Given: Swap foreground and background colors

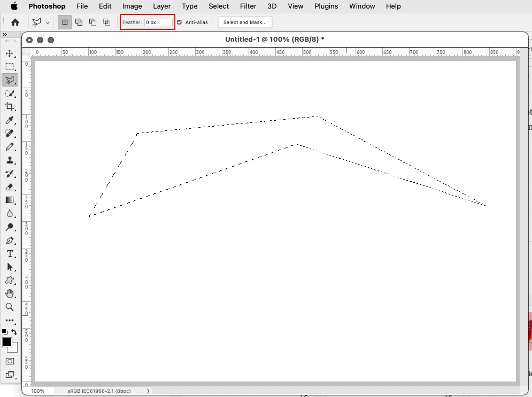Looking at the screenshot, I should pos(14,332).
